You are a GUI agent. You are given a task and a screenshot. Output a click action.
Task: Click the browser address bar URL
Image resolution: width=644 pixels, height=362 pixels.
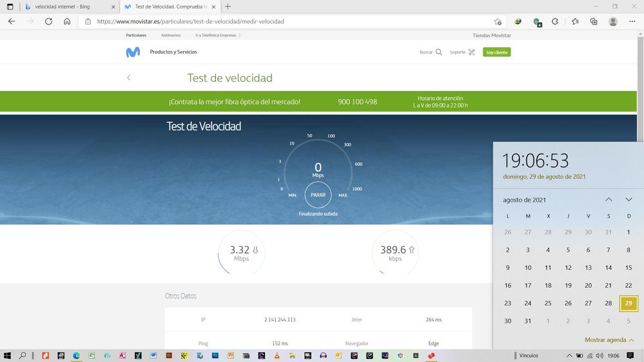[190, 21]
